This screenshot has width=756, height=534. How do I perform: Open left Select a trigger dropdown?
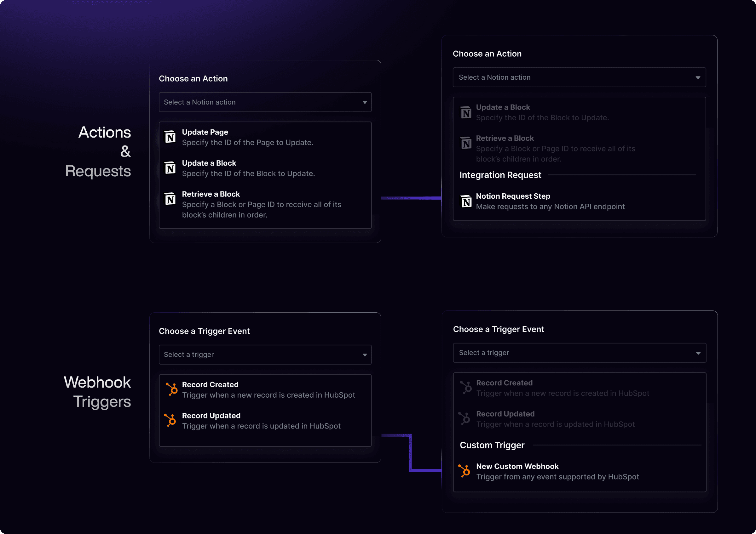click(x=265, y=355)
